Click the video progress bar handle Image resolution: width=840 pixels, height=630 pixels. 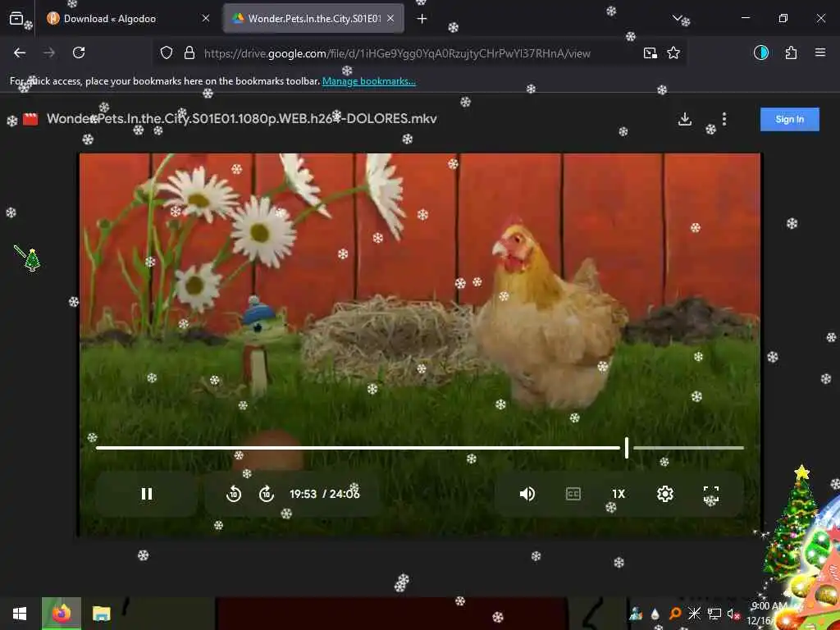click(626, 447)
